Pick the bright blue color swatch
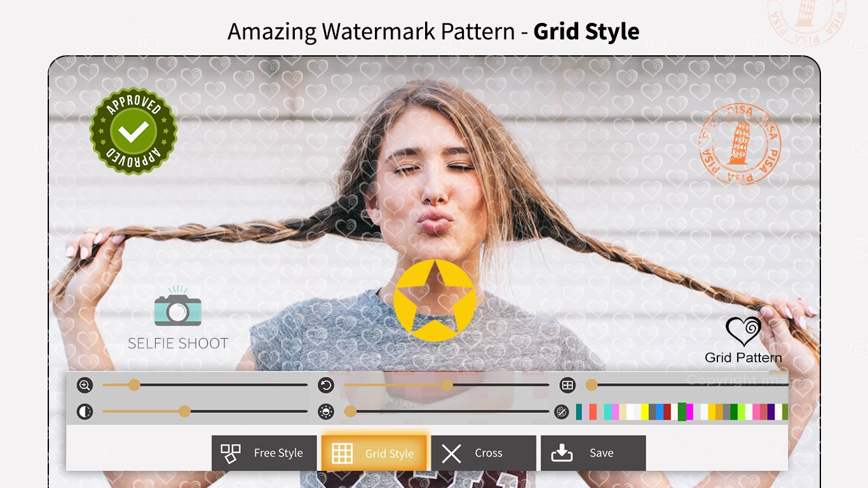Viewport: 868px width, 488px height. click(x=660, y=412)
